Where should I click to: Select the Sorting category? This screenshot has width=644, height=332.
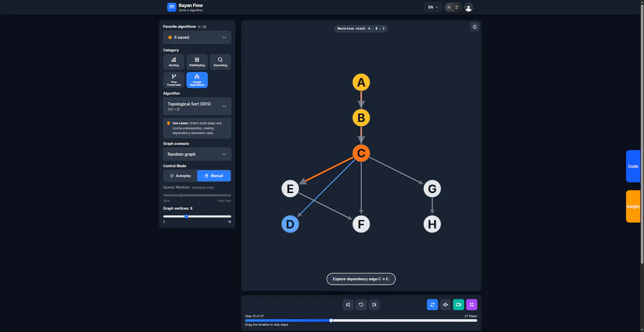coord(174,62)
